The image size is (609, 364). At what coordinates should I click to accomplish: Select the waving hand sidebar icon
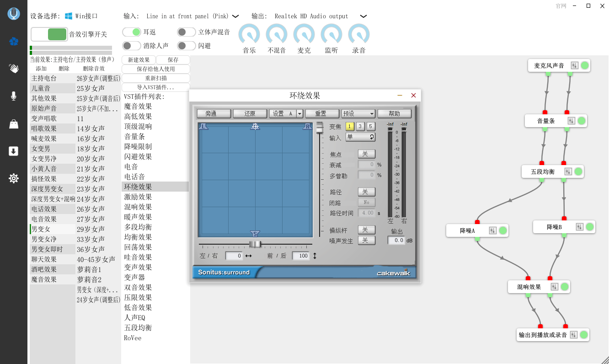14,69
